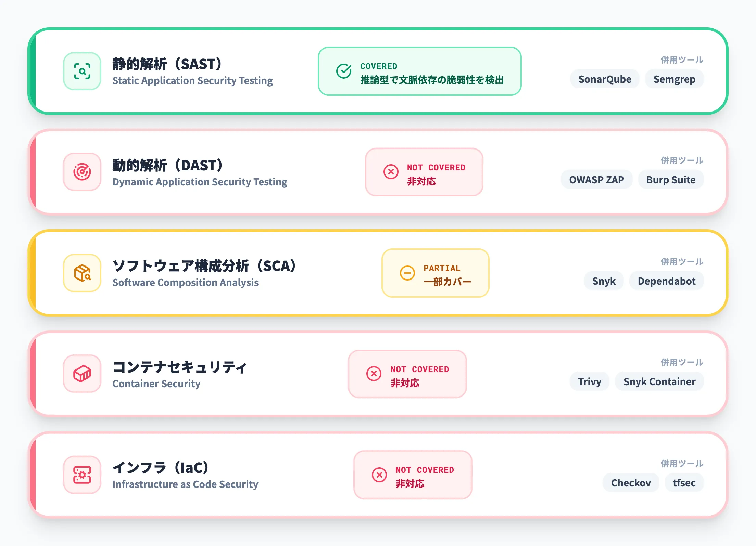Select the Semgrep tool tag

tap(674, 79)
